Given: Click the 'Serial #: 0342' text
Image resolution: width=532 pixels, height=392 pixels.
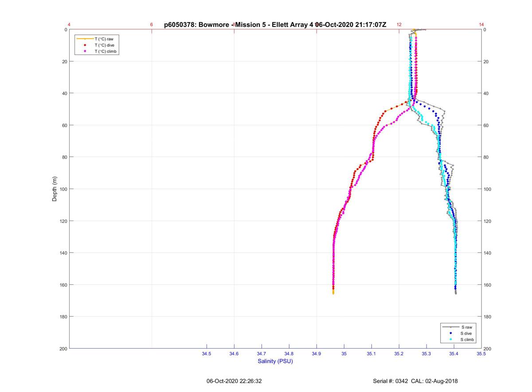Looking at the screenshot, I should (x=390, y=381).
